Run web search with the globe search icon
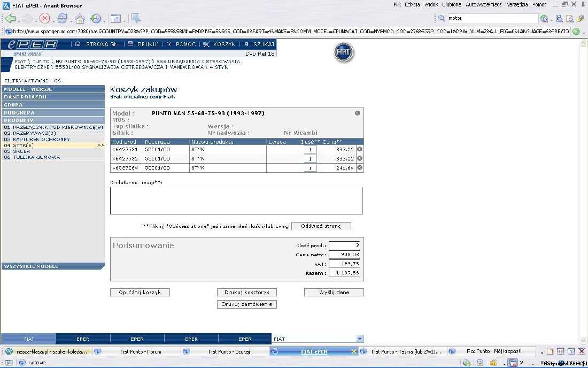Viewport: 588px width, 368px height. click(544, 18)
